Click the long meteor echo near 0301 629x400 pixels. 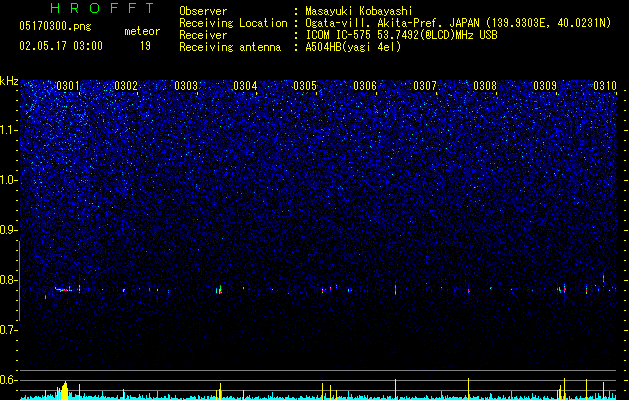click(x=63, y=289)
